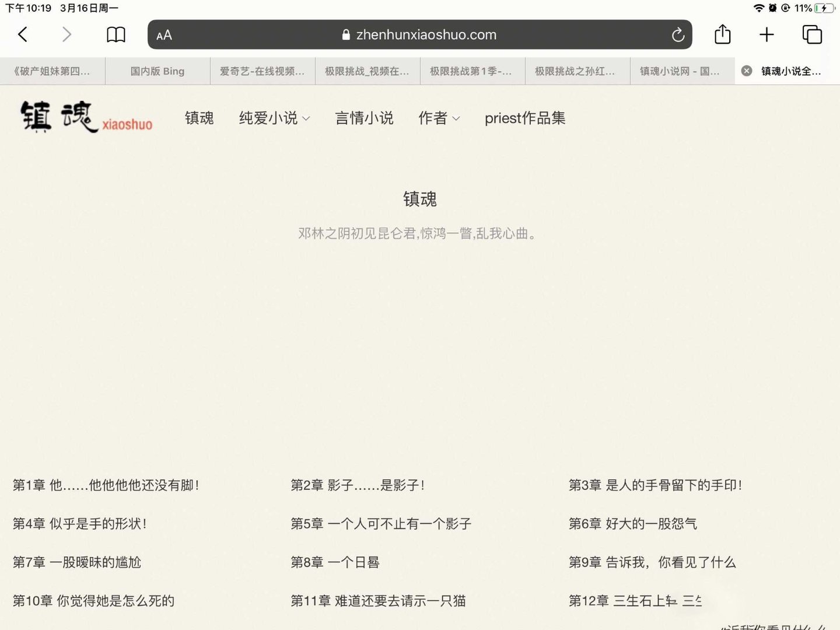Viewport: 840px width, 630px height.
Task: Reload the current webpage
Action: click(x=678, y=34)
